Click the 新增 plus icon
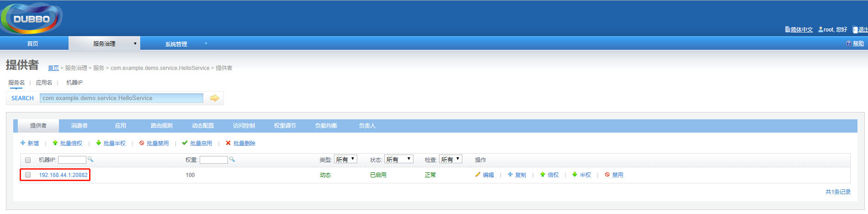The image size is (868, 214). tap(23, 143)
